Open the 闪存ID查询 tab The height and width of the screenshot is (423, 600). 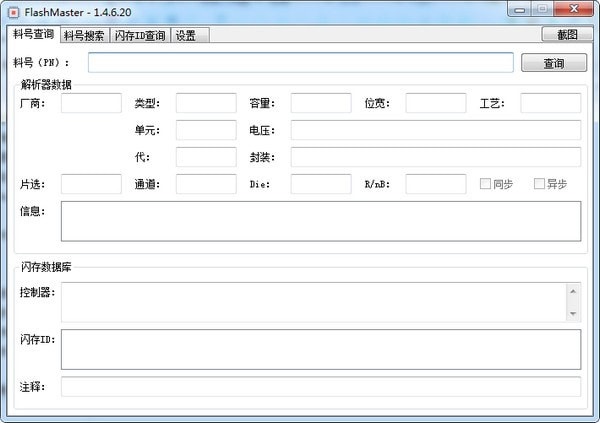(140, 36)
